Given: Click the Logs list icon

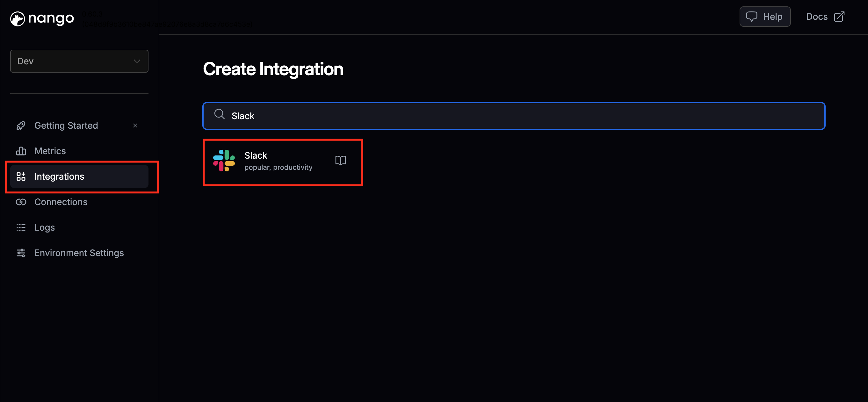Looking at the screenshot, I should coord(21,227).
